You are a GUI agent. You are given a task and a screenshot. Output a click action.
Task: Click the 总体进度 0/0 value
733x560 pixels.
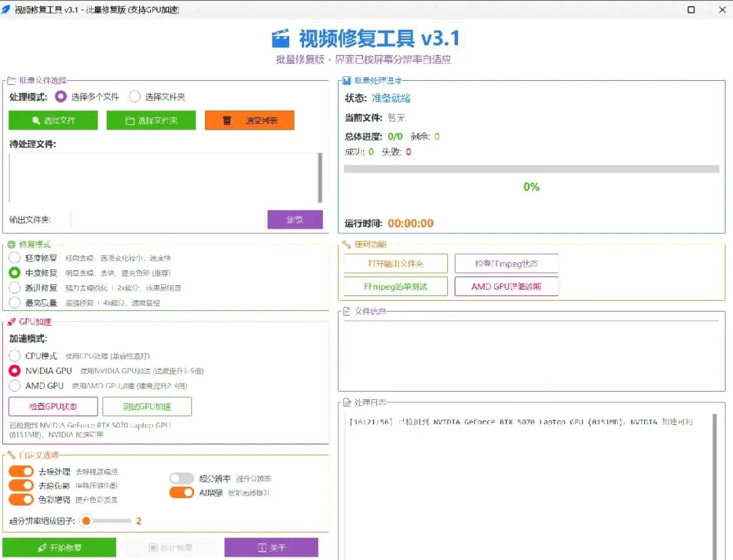pos(395,136)
